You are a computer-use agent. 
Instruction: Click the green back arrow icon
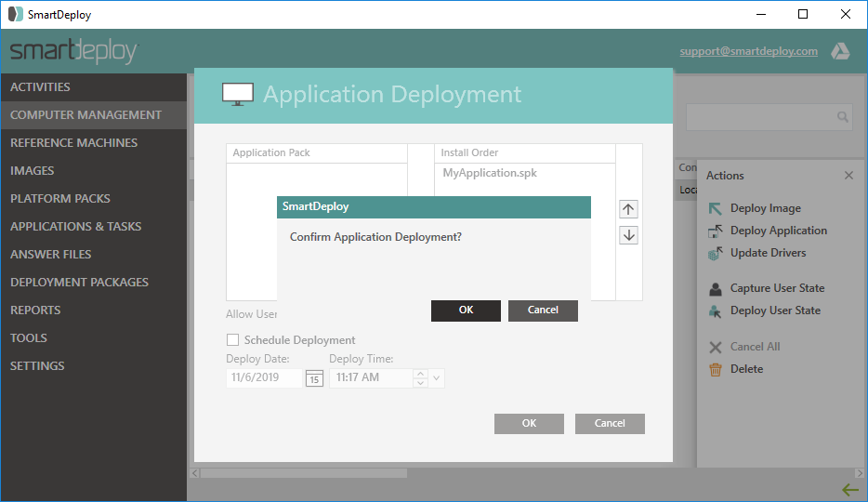coord(849,489)
